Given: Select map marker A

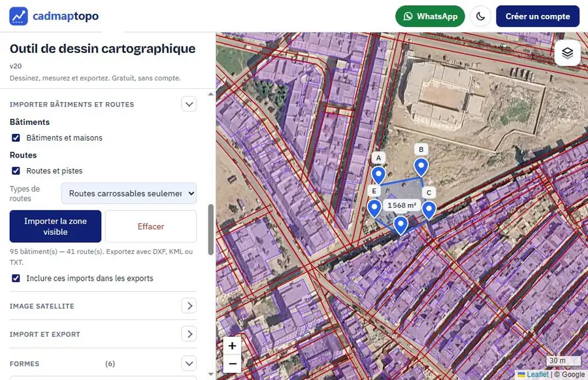Looking at the screenshot, I should [x=378, y=175].
